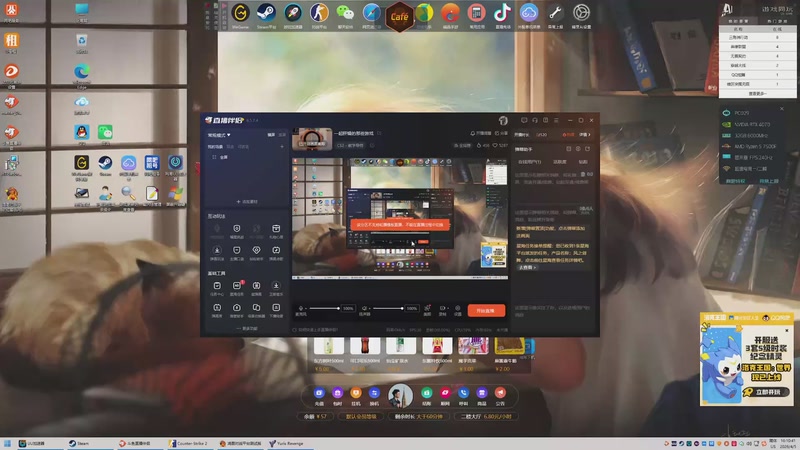Expand the 常规模式 mode dropdown
This screenshot has width=800, height=450.
coord(219,135)
